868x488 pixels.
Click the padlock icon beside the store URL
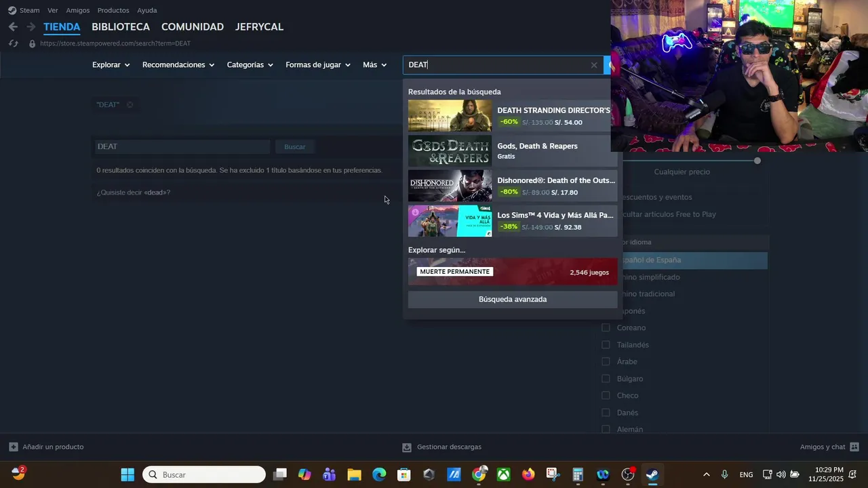32,43
